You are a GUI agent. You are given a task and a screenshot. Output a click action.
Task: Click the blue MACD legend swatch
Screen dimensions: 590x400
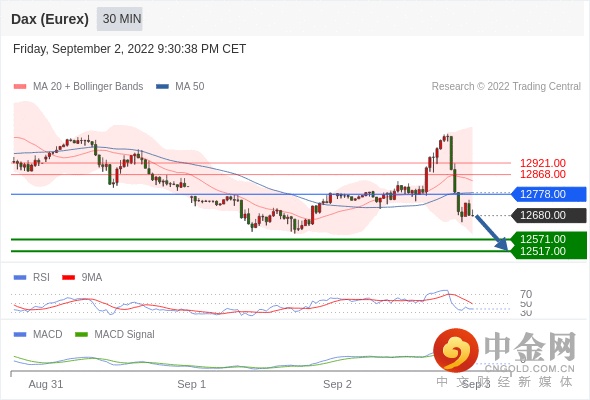coord(20,335)
